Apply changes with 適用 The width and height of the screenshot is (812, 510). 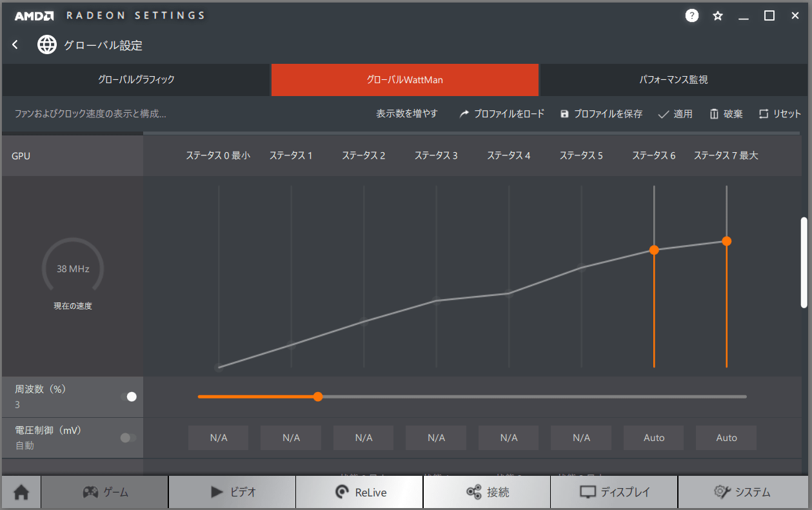(x=675, y=113)
